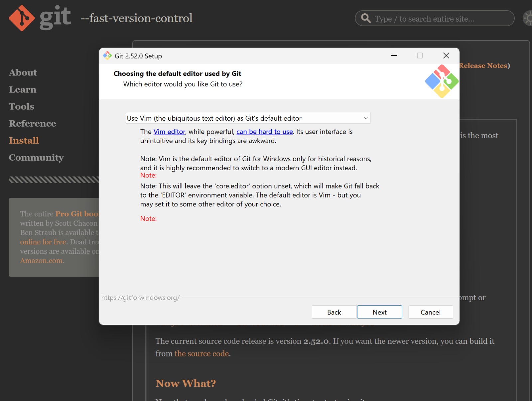The width and height of the screenshot is (532, 401).
Task: Open the Tools section
Action: click(22, 106)
